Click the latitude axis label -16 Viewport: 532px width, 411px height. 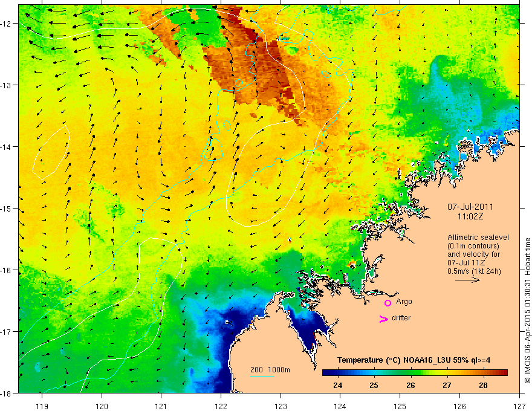[x=7, y=270]
